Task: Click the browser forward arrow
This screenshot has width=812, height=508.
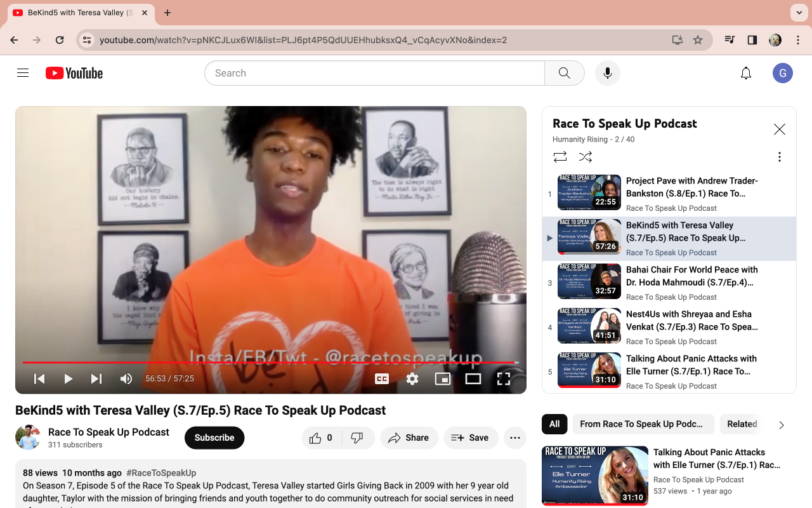Action: (37, 40)
